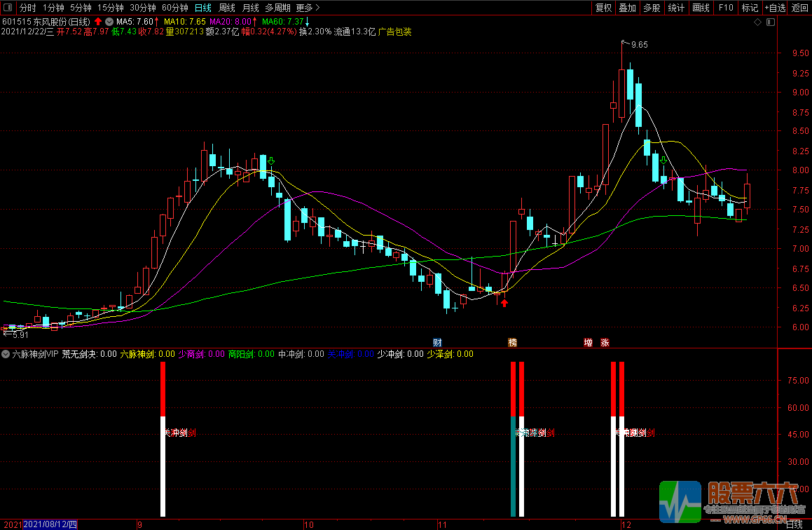The height and width of the screenshot is (530, 812).
Task: Open the 更多 period options
Action: coord(308,8)
